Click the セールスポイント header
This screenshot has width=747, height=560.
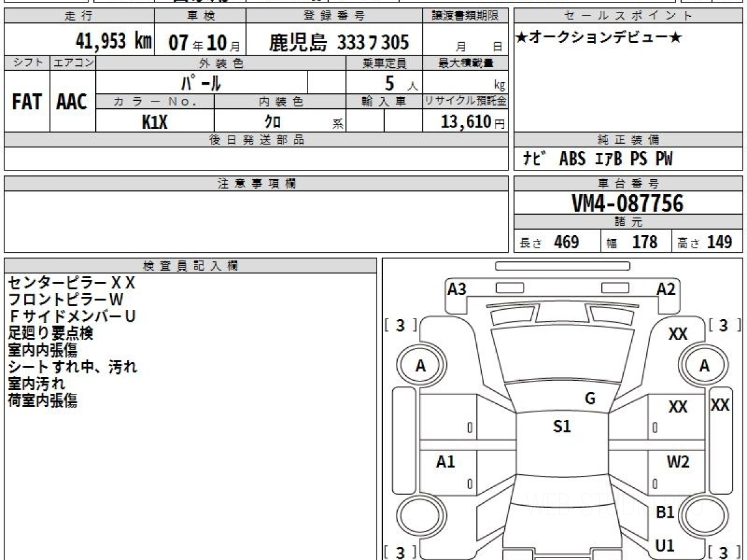coord(628,16)
